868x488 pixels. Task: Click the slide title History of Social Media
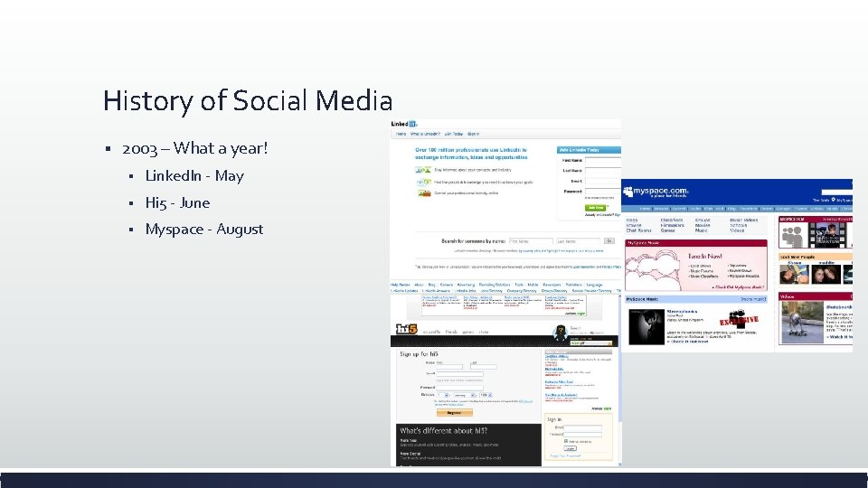(x=248, y=100)
